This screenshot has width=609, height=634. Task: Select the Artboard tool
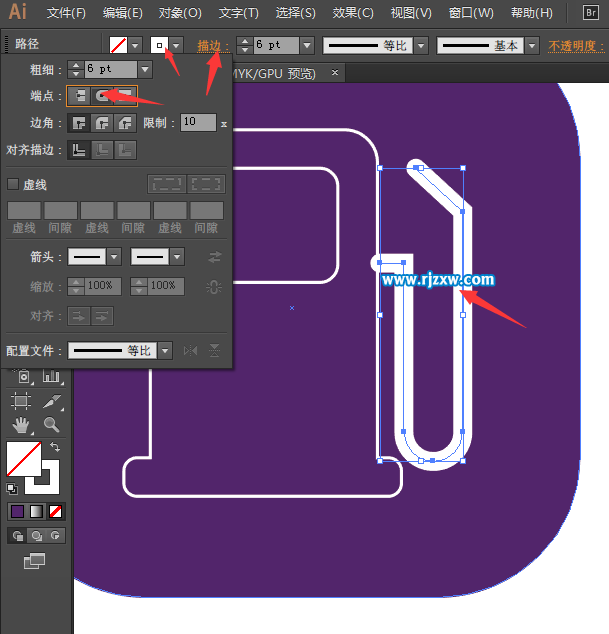pyautogui.click(x=21, y=401)
